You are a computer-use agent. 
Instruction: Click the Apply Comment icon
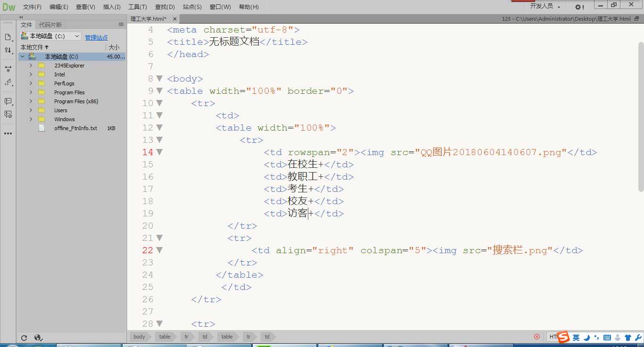[8, 101]
